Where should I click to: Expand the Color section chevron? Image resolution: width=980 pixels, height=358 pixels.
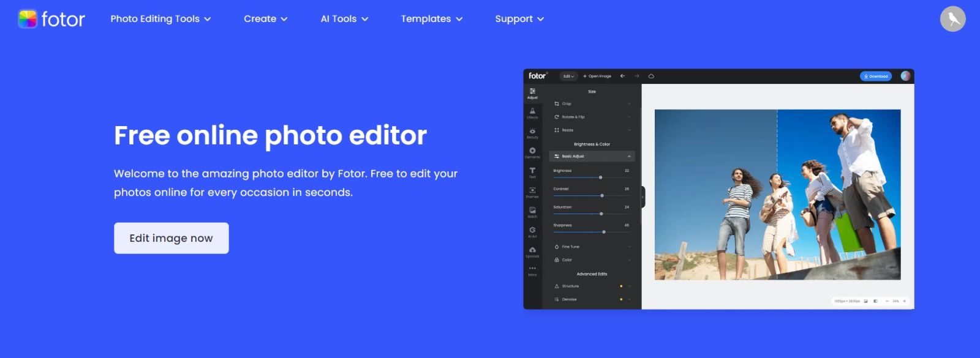tap(629, 260)
